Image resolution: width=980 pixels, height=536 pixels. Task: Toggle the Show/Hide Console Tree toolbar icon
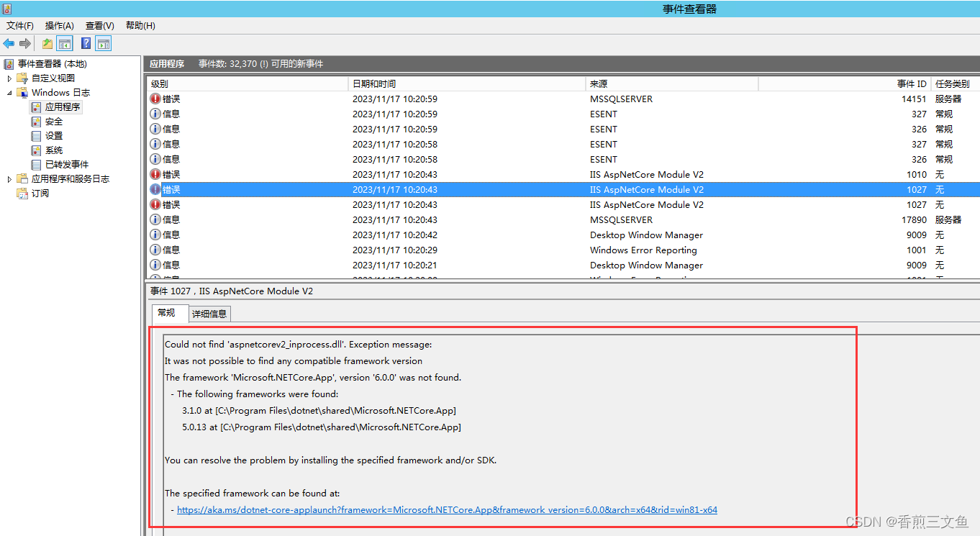coord(65,44)
